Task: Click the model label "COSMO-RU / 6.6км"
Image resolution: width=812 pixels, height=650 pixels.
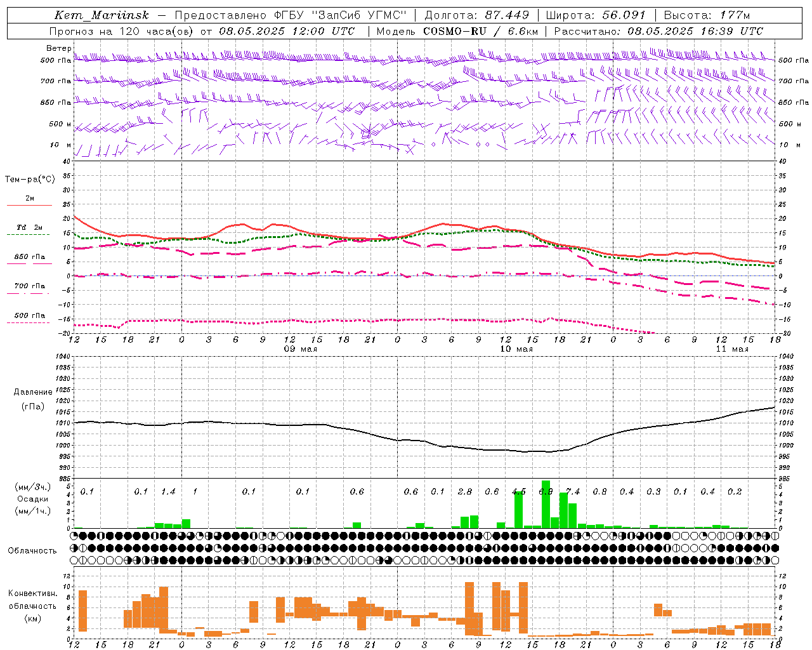Action: point(481,31)
